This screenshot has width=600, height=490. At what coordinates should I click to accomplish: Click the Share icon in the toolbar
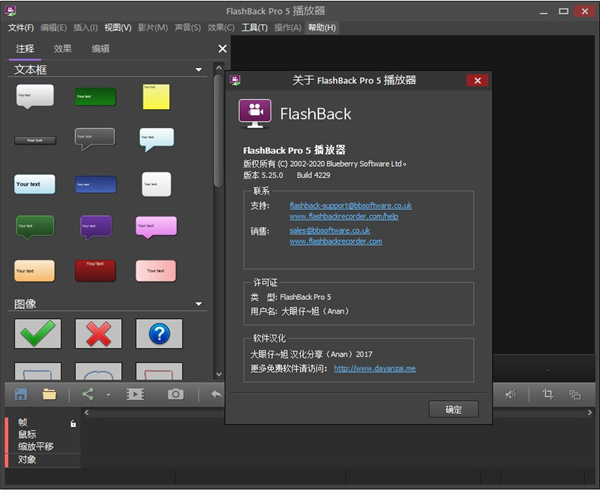click(x=88, y=394)
